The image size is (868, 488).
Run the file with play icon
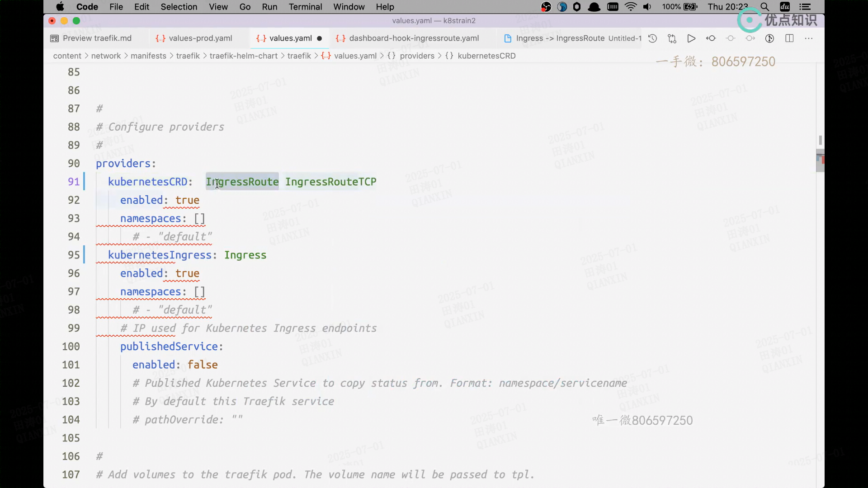691,38
